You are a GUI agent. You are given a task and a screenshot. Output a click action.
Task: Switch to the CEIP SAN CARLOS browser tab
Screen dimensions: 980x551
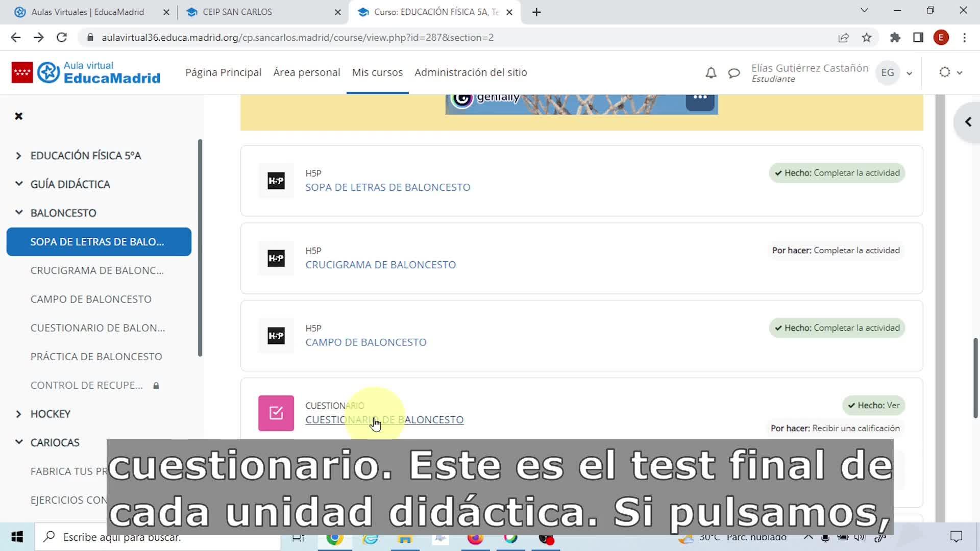click(x=237, y=12)
